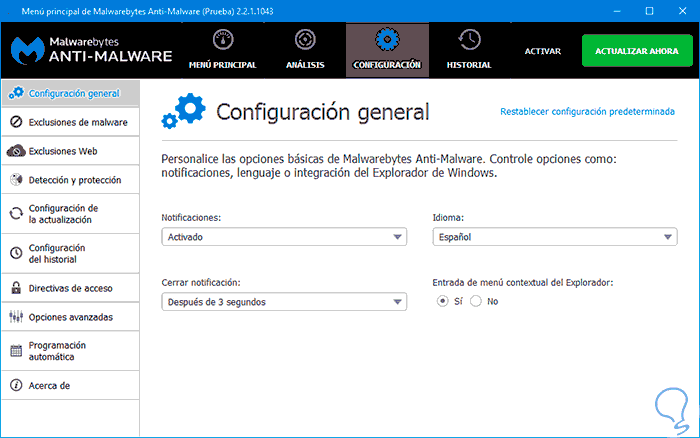Click the padlock icon for Directivas de acceso
This screenshot has width=700, height=438.
click(16, 288)
